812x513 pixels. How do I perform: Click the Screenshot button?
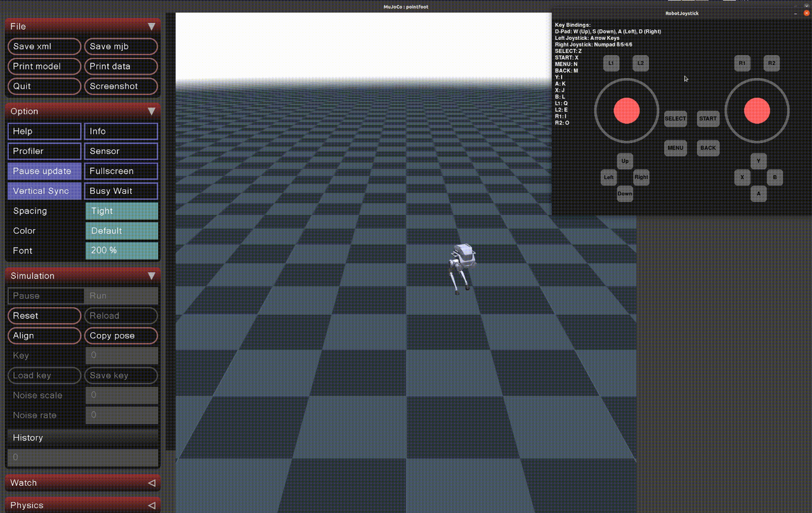[121, 86]
